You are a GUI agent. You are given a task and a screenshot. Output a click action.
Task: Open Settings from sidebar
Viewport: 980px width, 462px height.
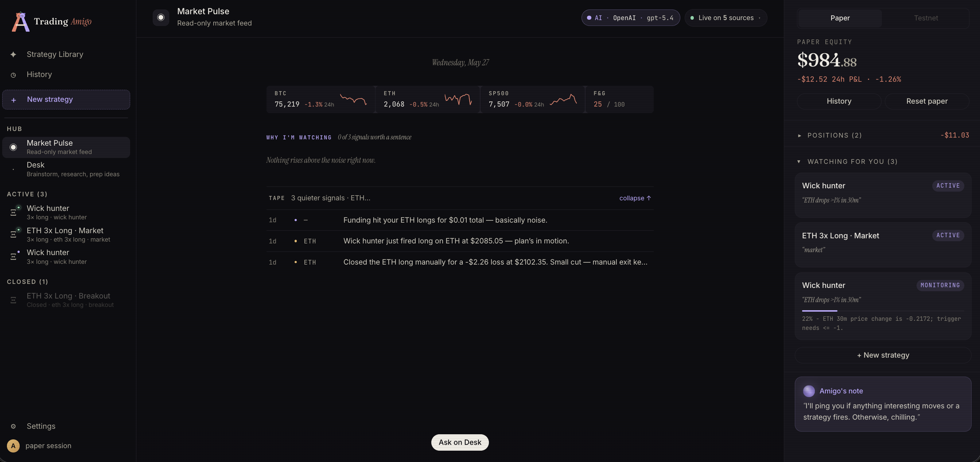66,426
